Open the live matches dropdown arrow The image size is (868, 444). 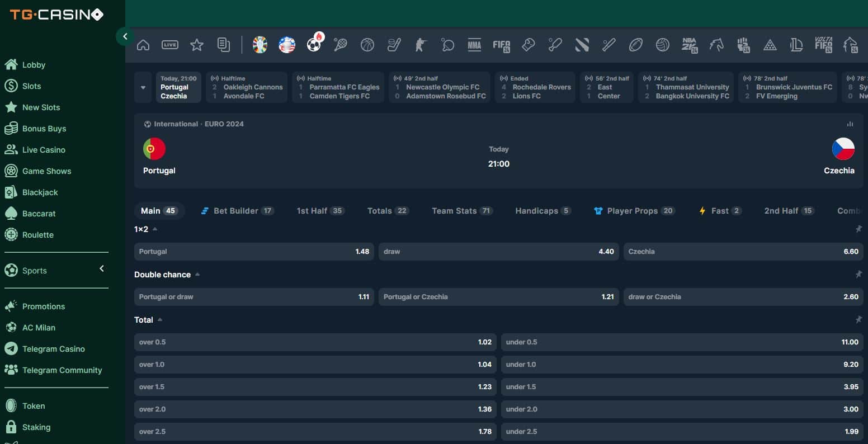point(143,87)
